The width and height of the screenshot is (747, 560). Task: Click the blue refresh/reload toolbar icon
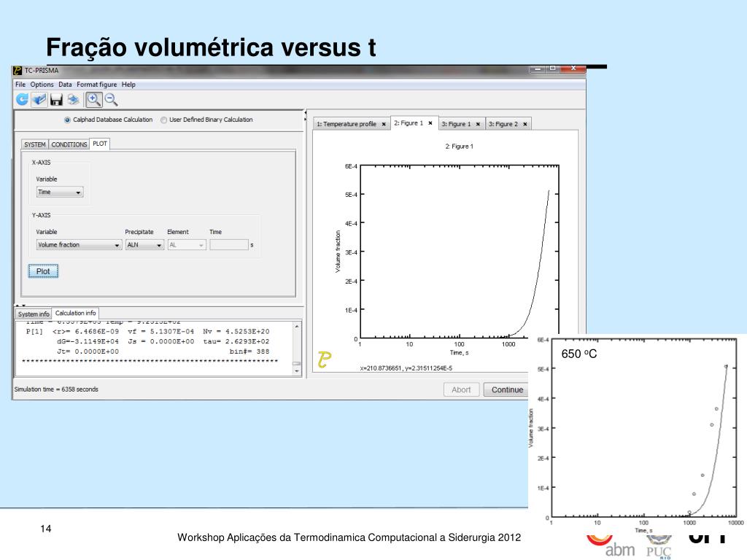22,99
